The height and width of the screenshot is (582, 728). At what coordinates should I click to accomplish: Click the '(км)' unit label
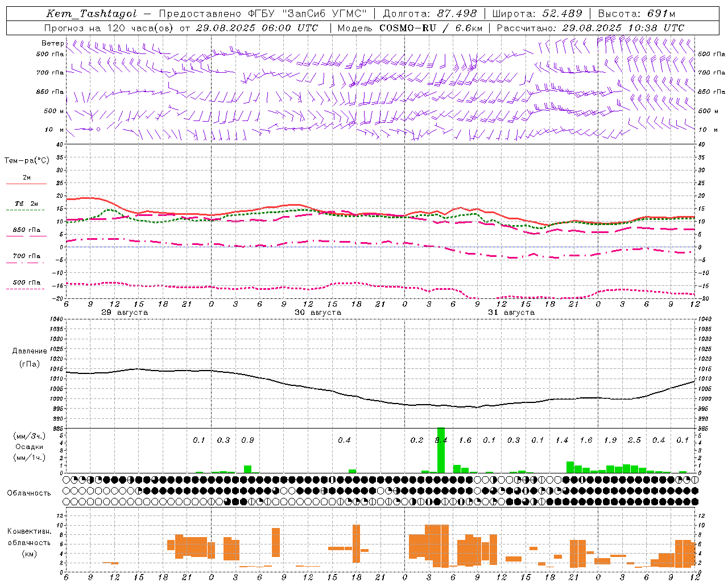(29, 554)
